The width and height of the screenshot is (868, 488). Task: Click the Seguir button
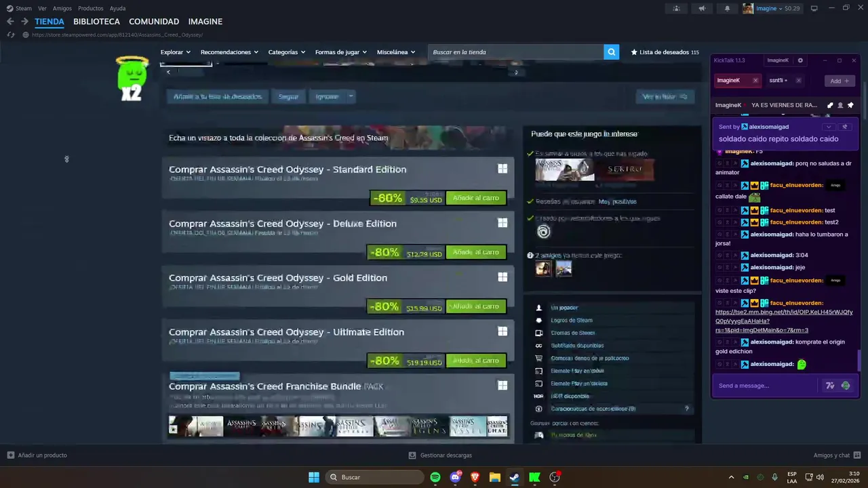(288, 96)
